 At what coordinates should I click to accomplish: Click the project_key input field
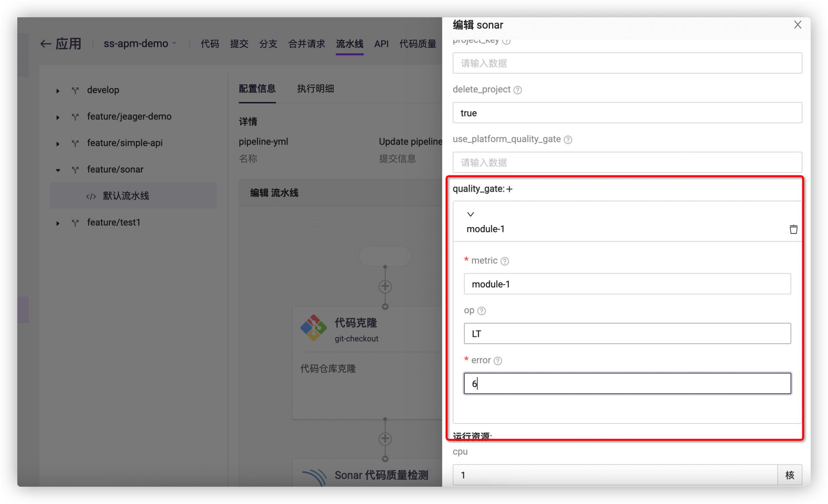[x=627, y=63]
